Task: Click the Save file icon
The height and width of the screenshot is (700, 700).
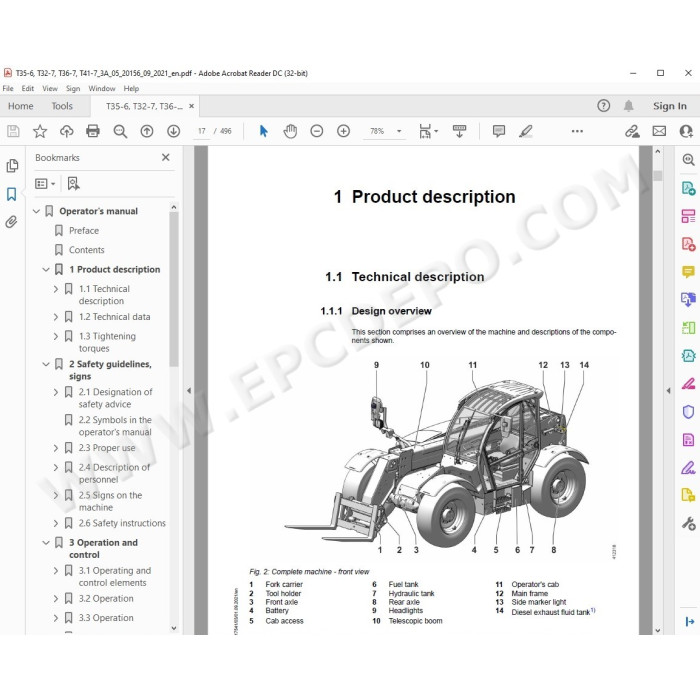Action: [13, 131]
